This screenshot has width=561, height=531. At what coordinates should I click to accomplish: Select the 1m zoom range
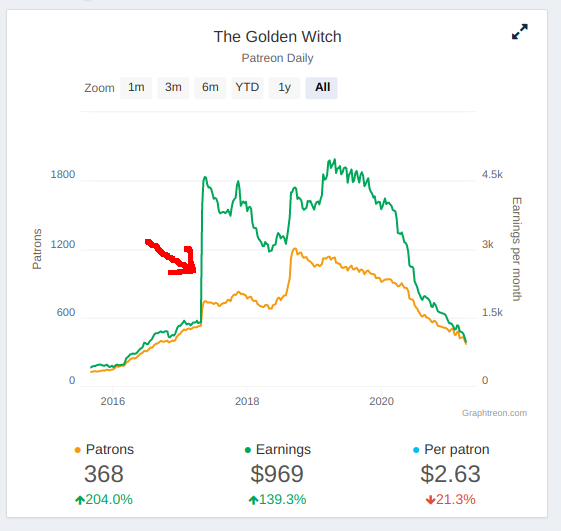[x=136, y=88]
